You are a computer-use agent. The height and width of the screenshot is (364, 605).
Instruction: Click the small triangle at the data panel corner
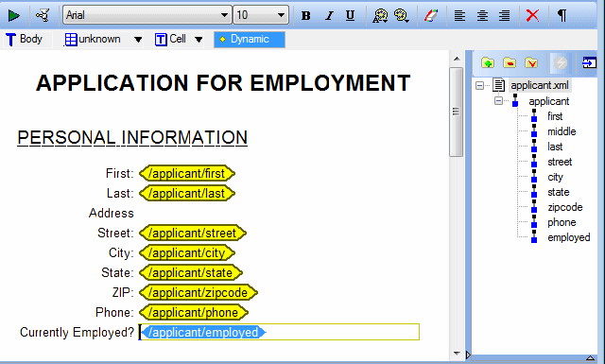point(590,357)
